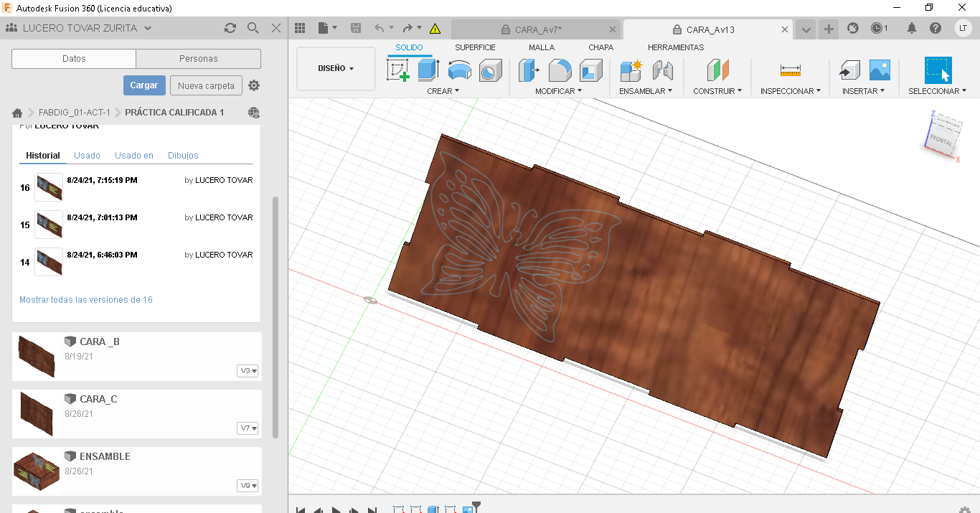Select the Revolve tool
Viewport: 980px width, 513px height.
pos(459,70)
